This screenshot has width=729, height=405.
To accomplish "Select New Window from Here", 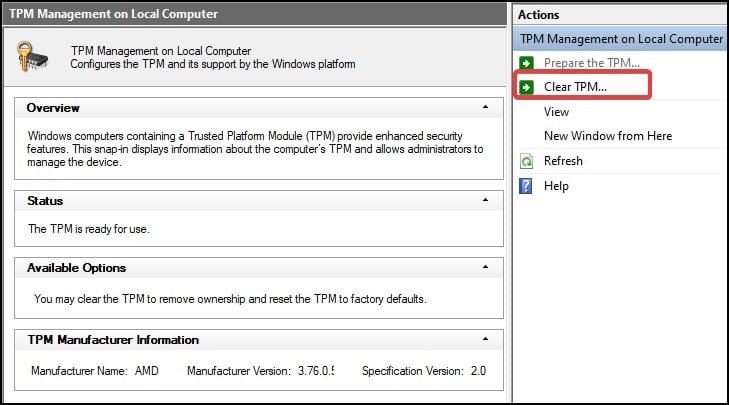I will coord(607,136).
